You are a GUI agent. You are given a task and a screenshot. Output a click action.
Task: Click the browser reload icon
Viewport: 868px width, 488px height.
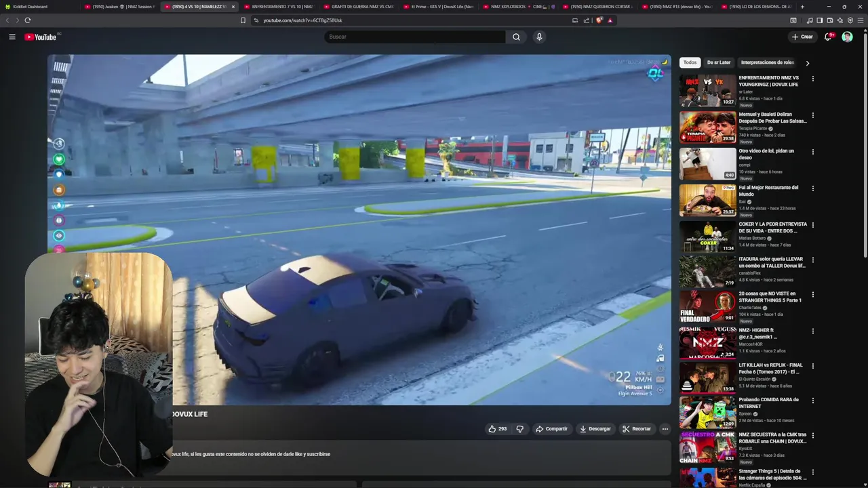click(x=27, y=20)
